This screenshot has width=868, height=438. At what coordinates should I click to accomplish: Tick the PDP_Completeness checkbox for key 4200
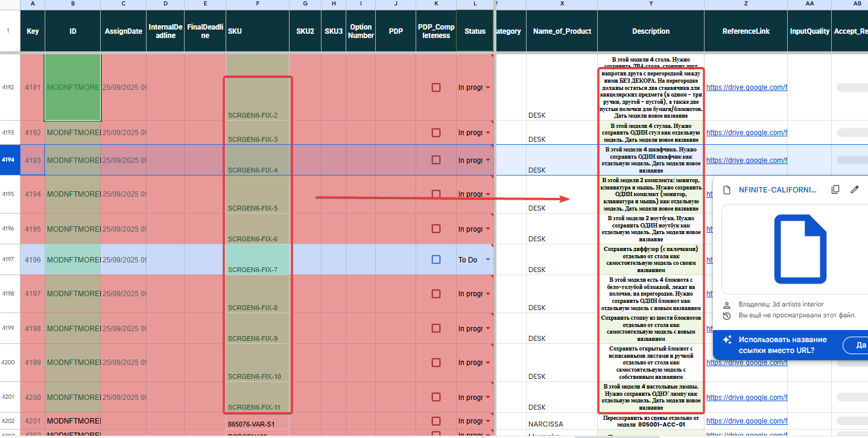click(436, 398)
